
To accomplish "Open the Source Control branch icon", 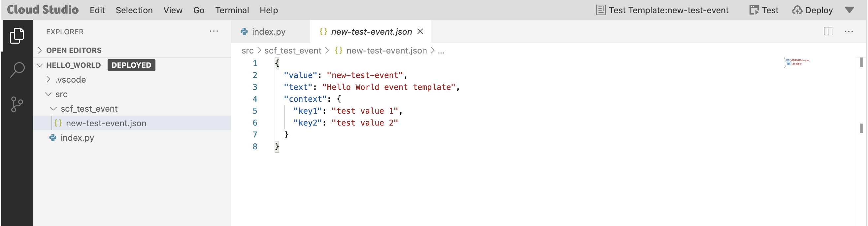I will pos(17,104).
